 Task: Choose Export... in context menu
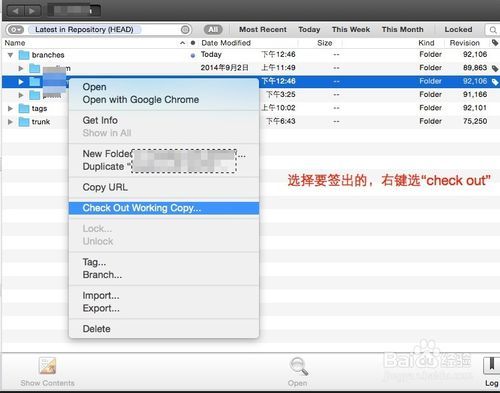pos(101,308)
